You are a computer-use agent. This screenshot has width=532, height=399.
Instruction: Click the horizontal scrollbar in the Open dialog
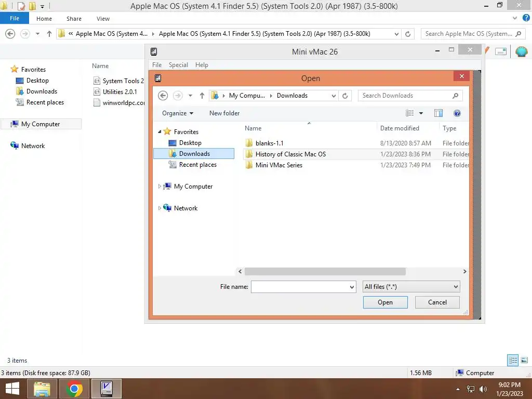[x=325, y=271]
